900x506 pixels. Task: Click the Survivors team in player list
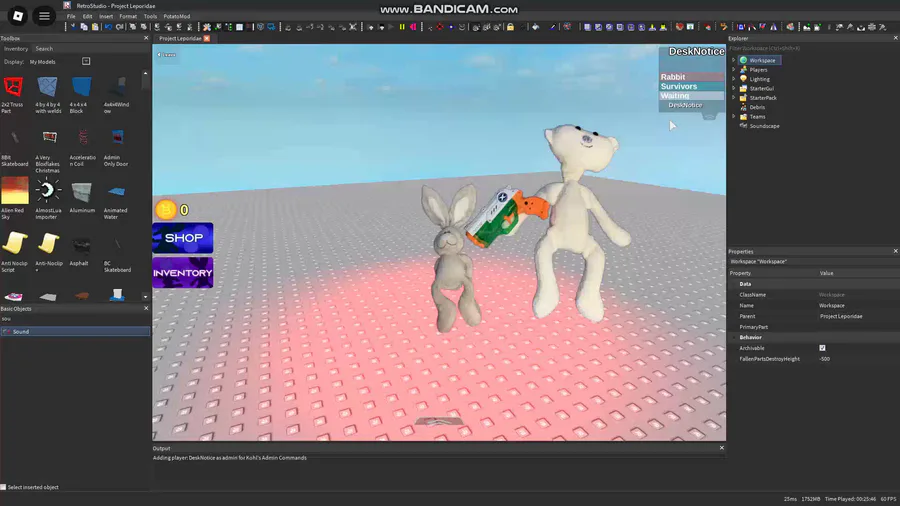tap(692, 87)
